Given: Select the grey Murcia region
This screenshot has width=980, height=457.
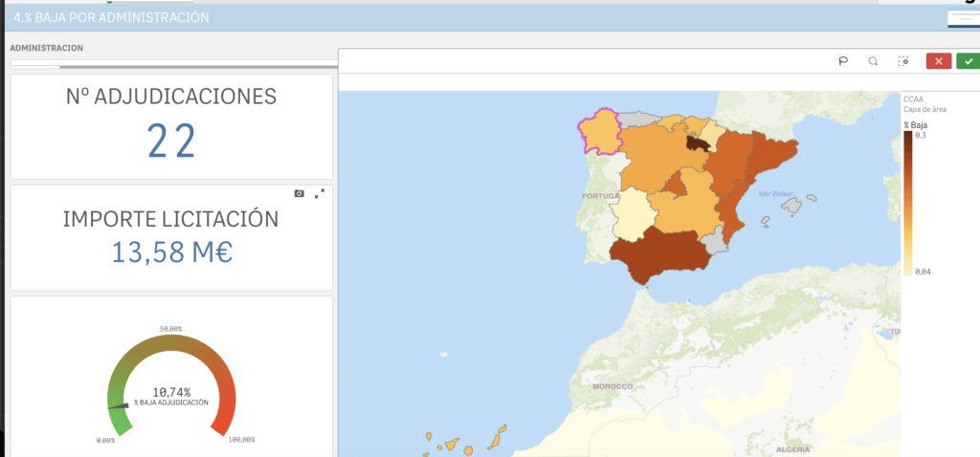Looking at the screenshot, I should tap(714, 241).
